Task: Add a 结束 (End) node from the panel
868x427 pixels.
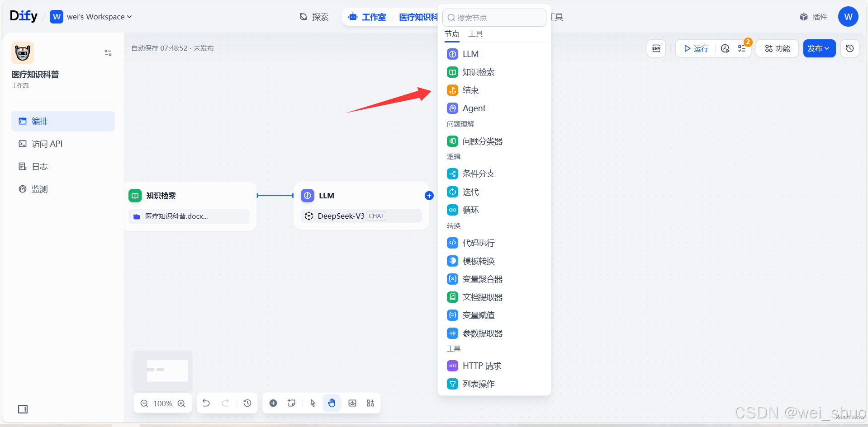Action: (471, 90)
